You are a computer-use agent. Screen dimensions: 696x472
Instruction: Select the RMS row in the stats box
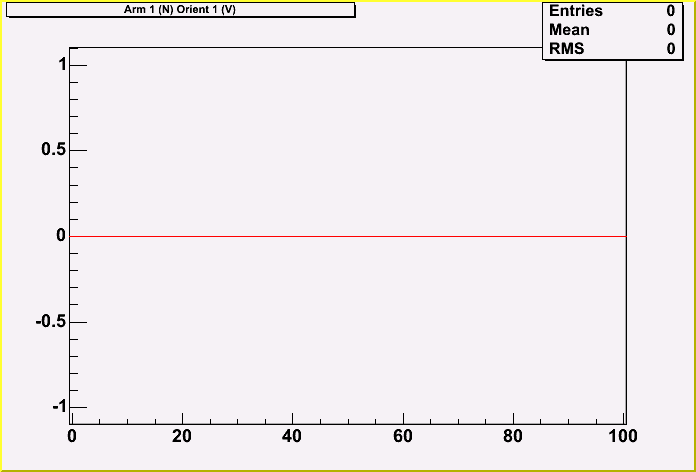click(610, 49)
